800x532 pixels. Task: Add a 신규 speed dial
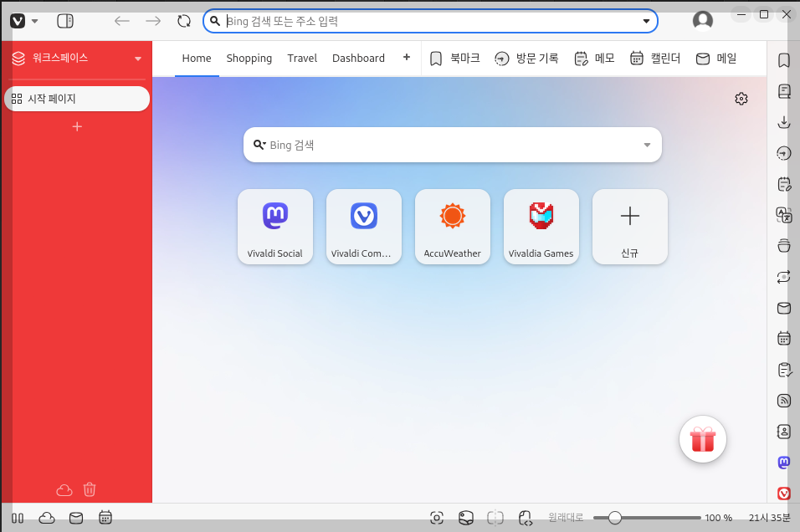[630, 227]
